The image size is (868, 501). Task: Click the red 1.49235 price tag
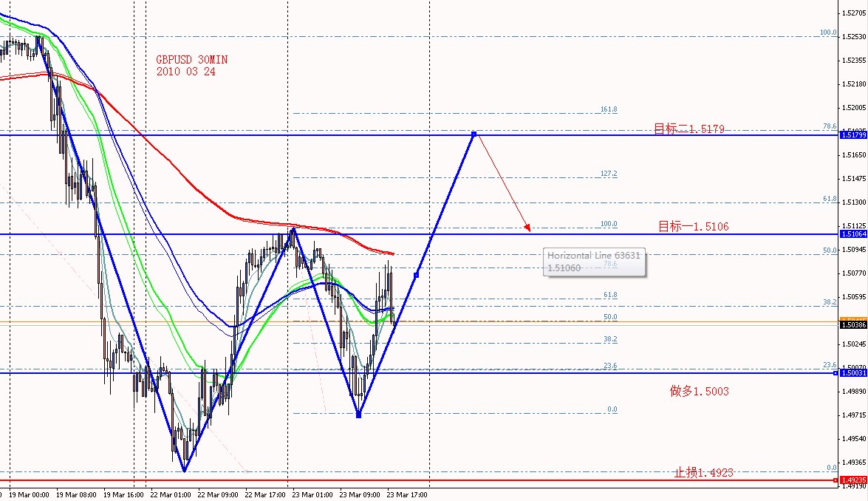point(853,480)
